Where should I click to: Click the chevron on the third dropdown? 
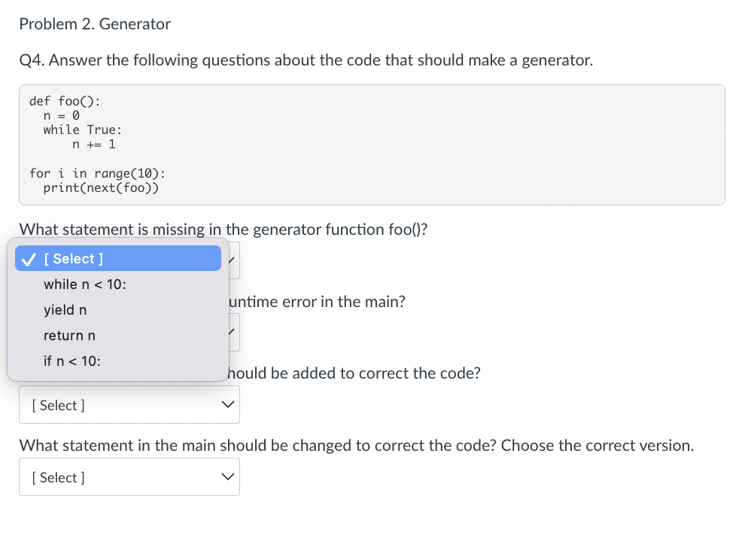[x=227, y=405]
